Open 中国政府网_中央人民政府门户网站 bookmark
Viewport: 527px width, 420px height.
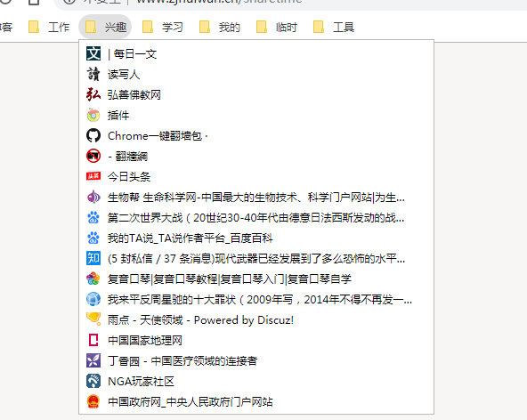256,402
